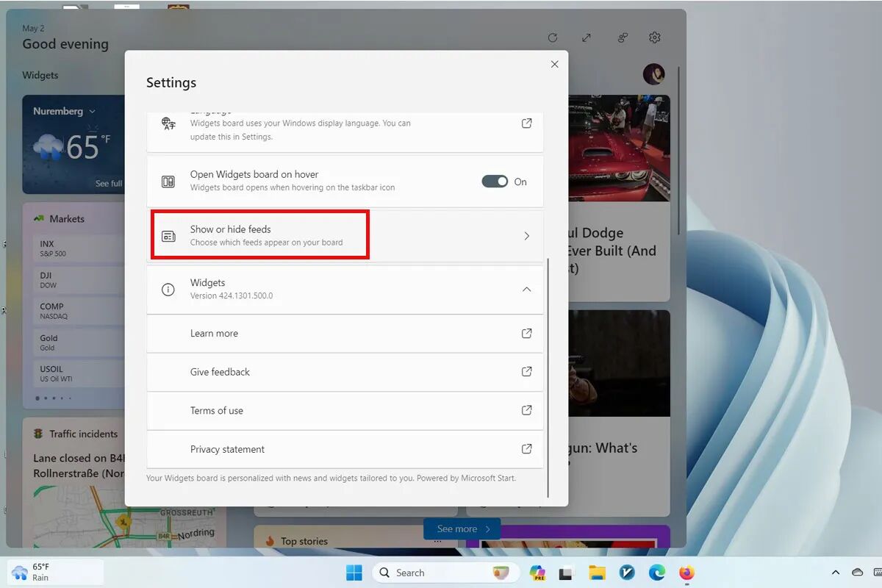Click Learn more external link icon
Viewport: 882px width, 588px height.
526,334
